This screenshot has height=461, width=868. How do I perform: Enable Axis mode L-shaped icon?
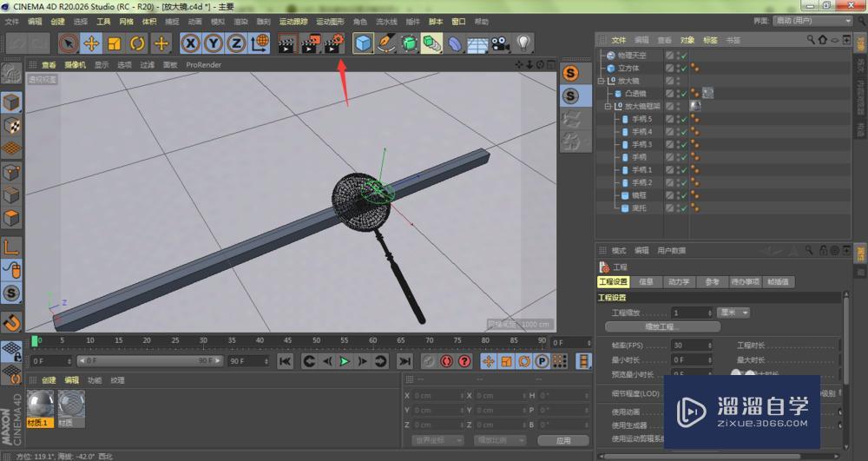tap(11, 247)
